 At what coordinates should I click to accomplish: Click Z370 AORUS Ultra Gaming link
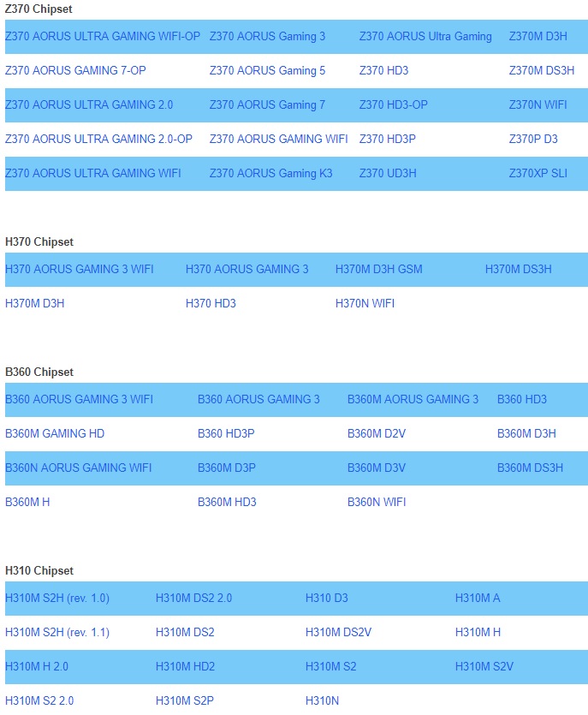point(425,37)
